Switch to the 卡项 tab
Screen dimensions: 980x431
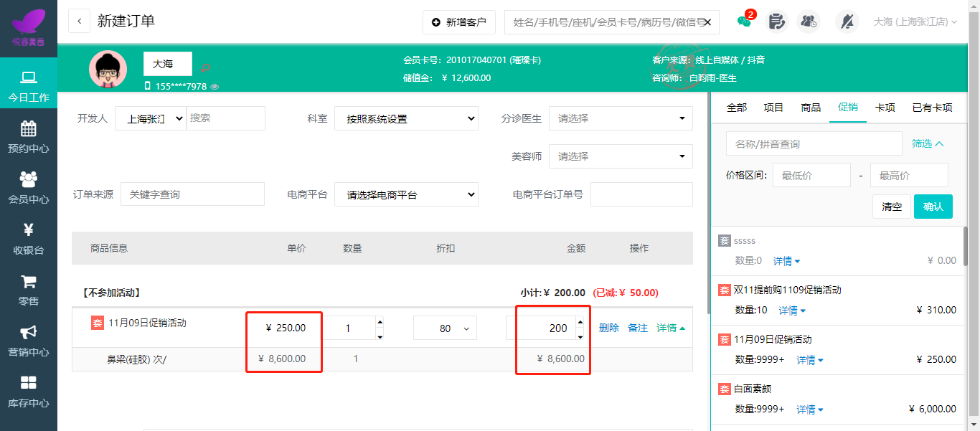pos(885,108)
